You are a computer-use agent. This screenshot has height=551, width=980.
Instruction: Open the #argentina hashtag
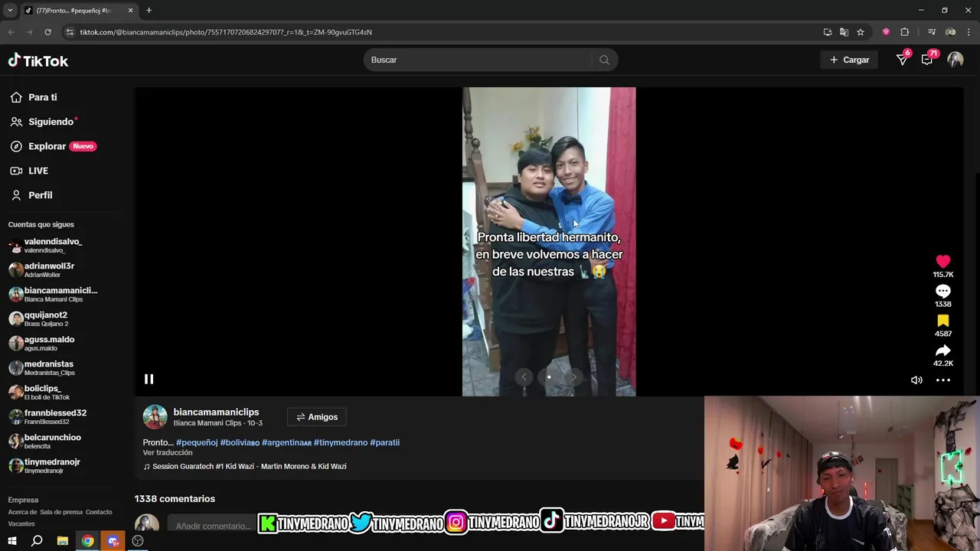(286, 442)
